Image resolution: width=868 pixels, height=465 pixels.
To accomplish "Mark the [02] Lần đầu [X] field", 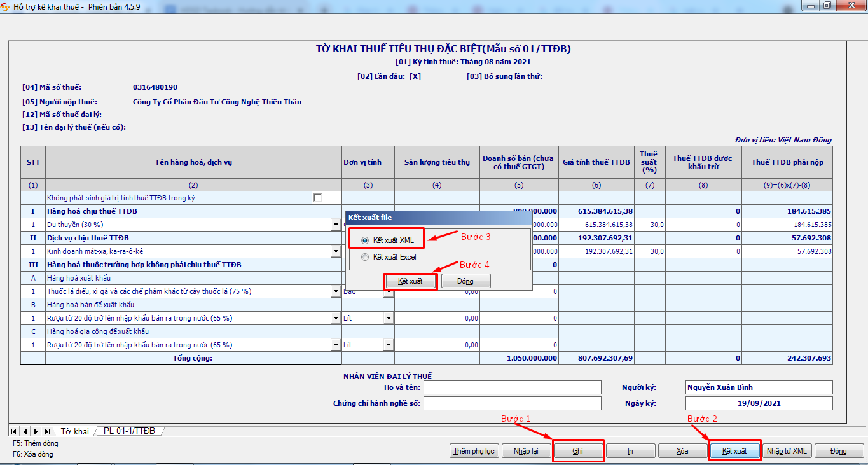I will pyautogui.click(x=415, y=76).
